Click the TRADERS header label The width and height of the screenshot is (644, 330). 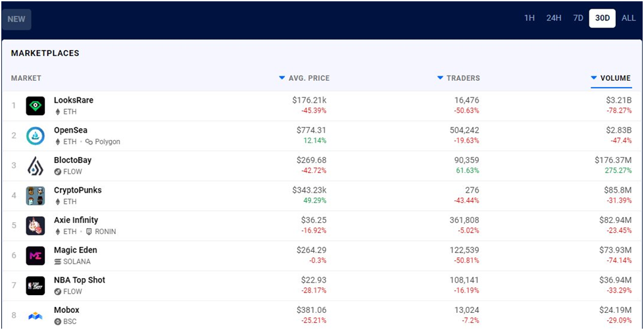tap(463, 78)
